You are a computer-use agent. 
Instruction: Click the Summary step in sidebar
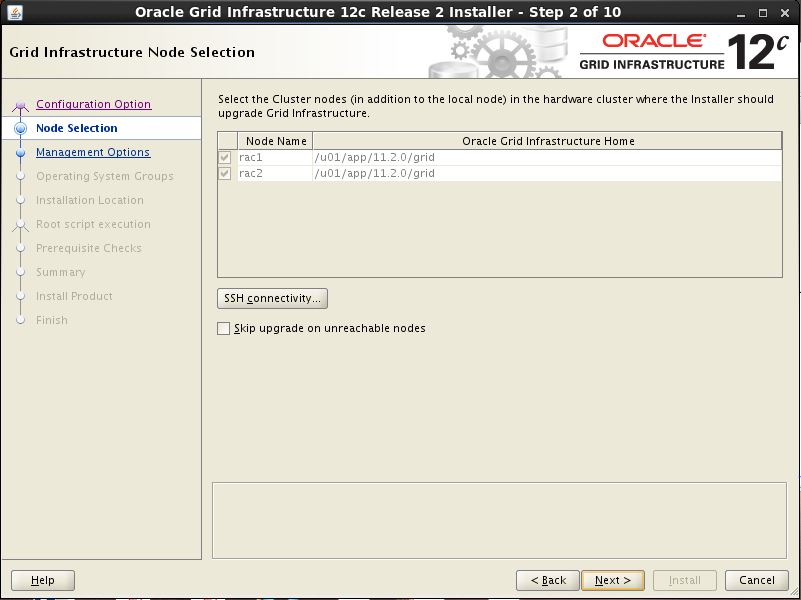61,272
